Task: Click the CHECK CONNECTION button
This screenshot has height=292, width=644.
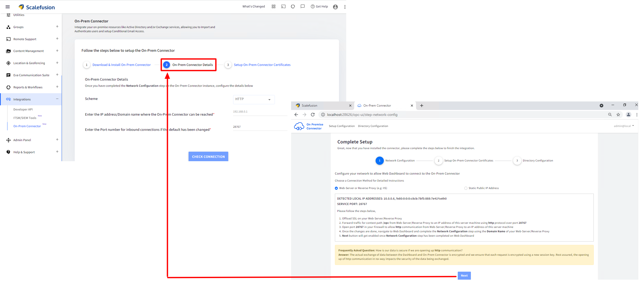Action: click(208, 157)
